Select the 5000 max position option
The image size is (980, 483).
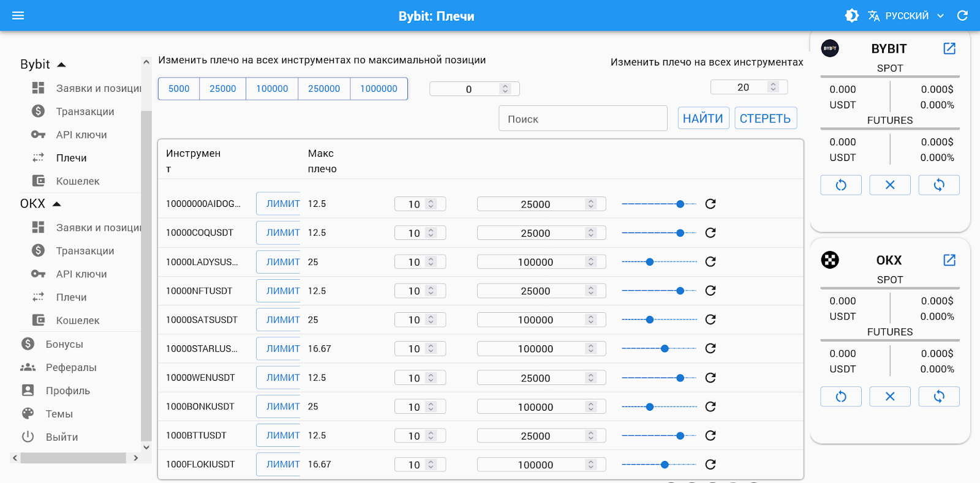179,89
